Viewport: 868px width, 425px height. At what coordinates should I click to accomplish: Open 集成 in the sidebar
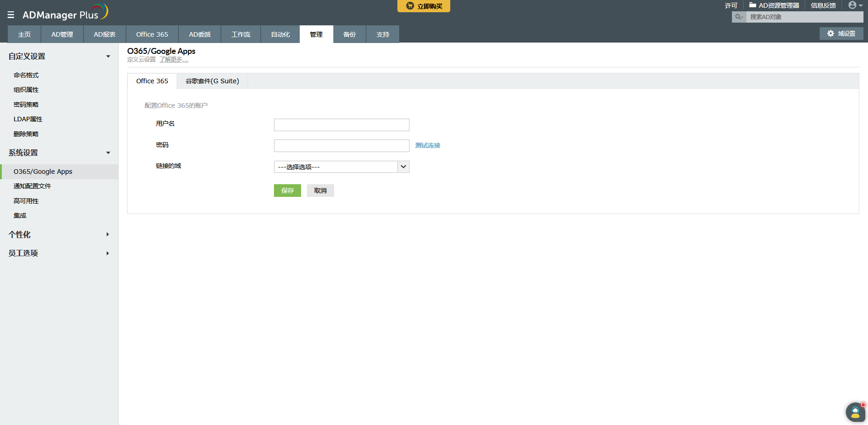pyautogui.click(x=20, y=215)
